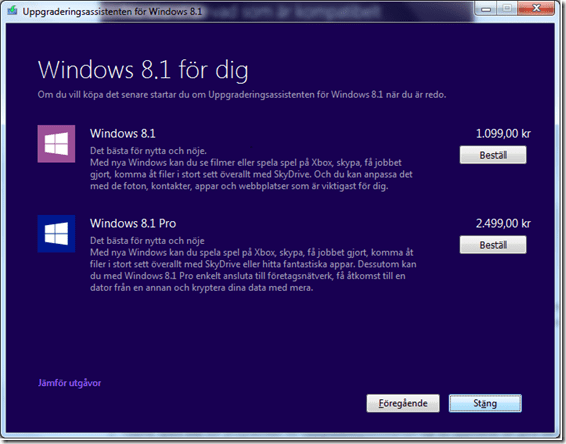Minimize the Uppgraderingsassistenten window
Viewport: 566px width, 444px height.
tap(486, 8)
